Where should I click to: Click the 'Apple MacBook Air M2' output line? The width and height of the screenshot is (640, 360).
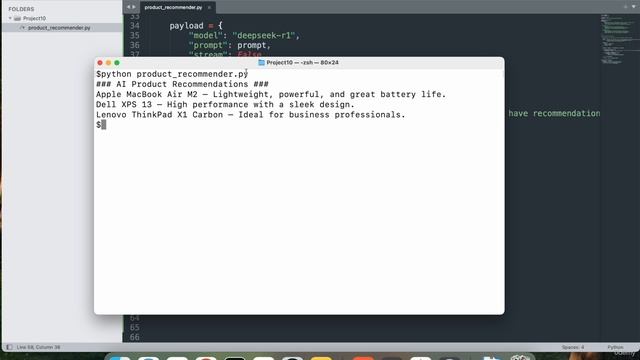[271, 94]
